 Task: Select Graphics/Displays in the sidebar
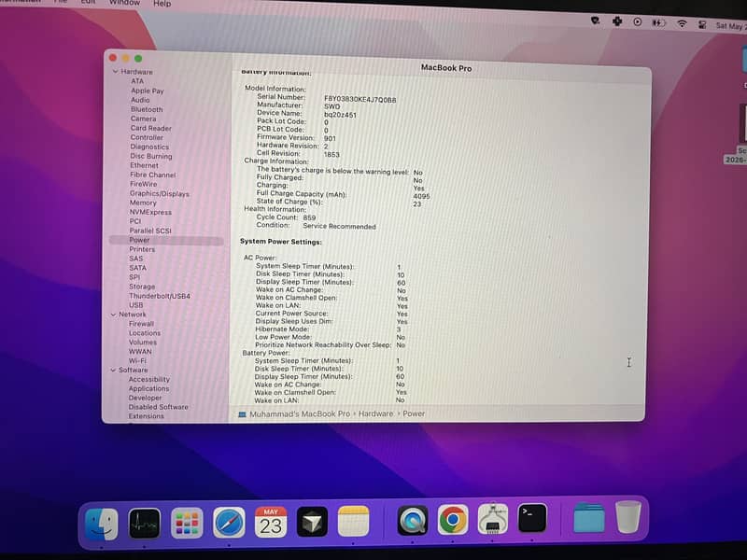159,193
